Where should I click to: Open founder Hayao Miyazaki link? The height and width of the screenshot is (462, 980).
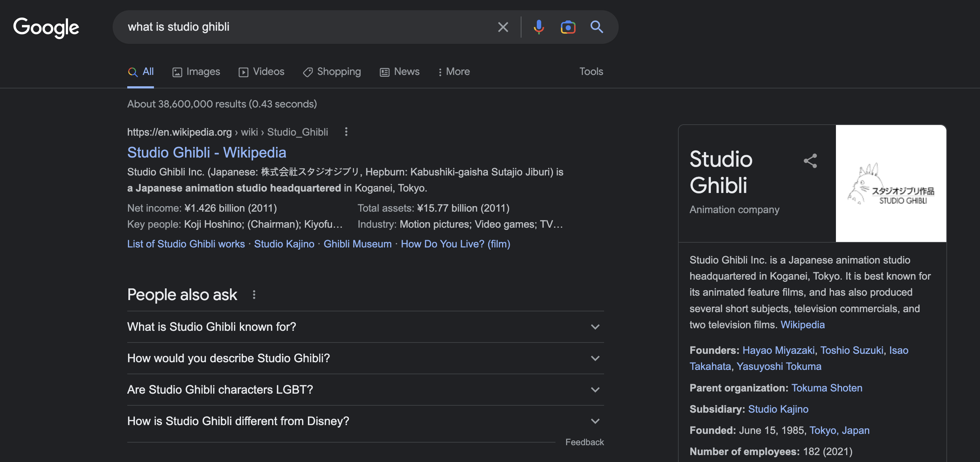[779, 350]
